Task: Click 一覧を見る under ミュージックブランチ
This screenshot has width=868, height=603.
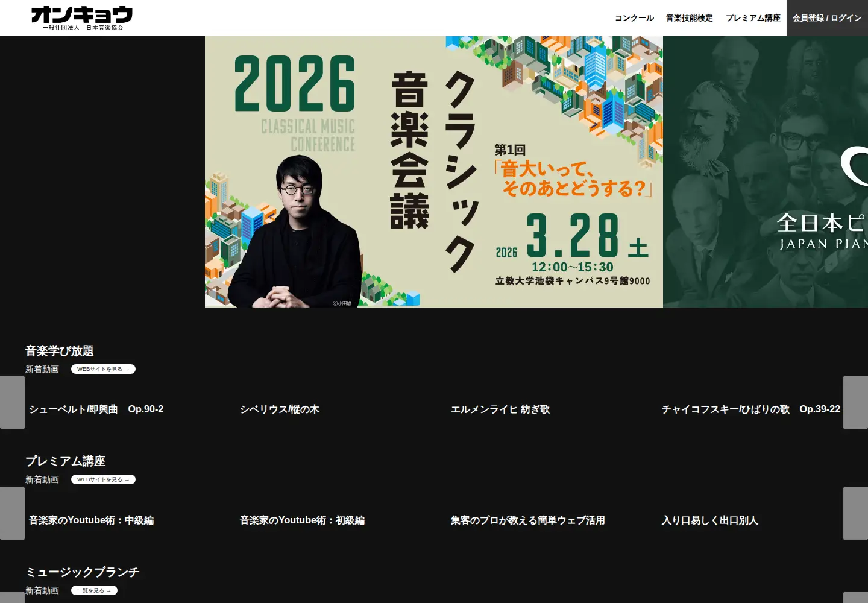Action: pyautogui.click(x=94, y=590)
